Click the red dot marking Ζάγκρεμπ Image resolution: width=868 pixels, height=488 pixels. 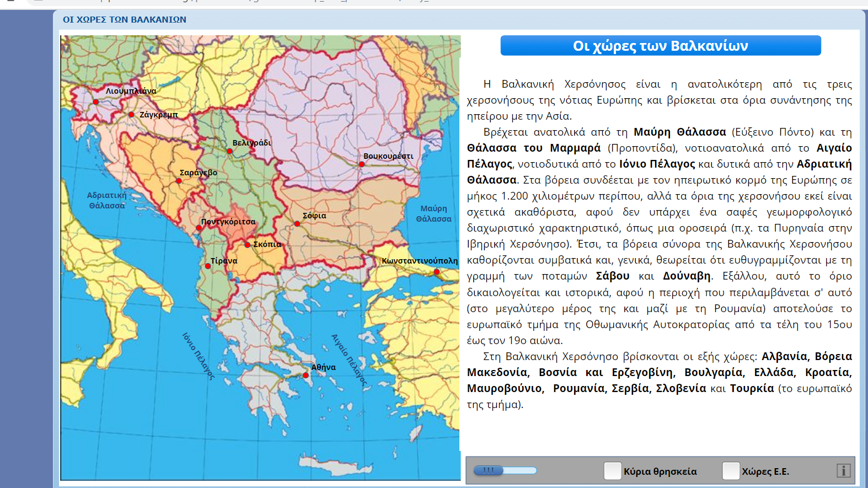point(131,115)
